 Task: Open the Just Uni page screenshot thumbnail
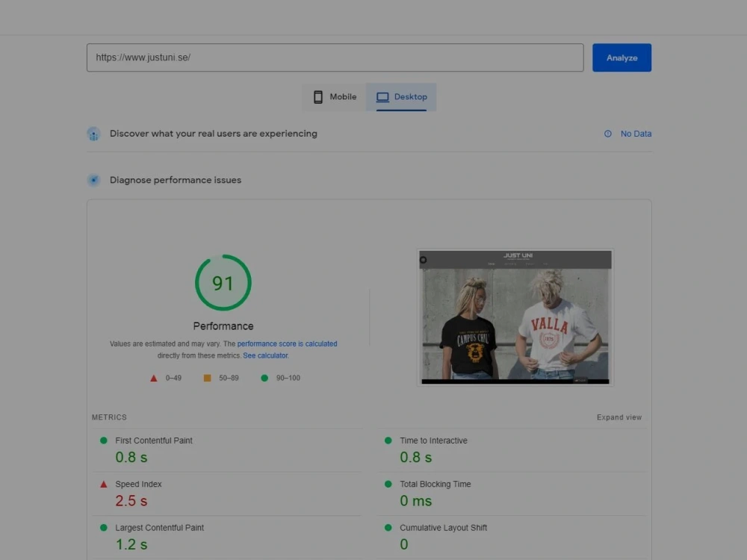coord(515,317)
